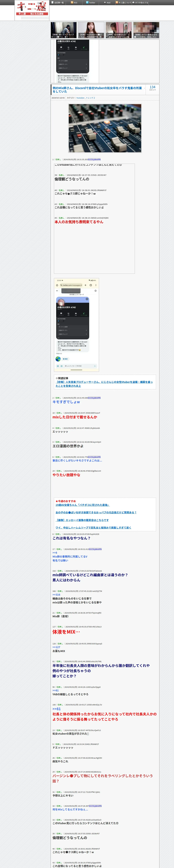
Task: Open ワイ、中出しハーレムソープ recommended link
Action: coord(93,528)
